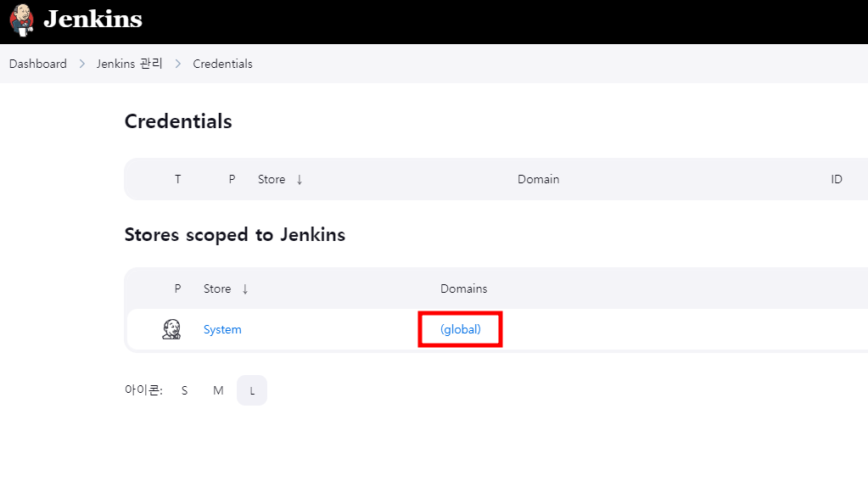
Task: Expand chevron after Jenkins 관리 breadcrumb
Action: (177, 64)
